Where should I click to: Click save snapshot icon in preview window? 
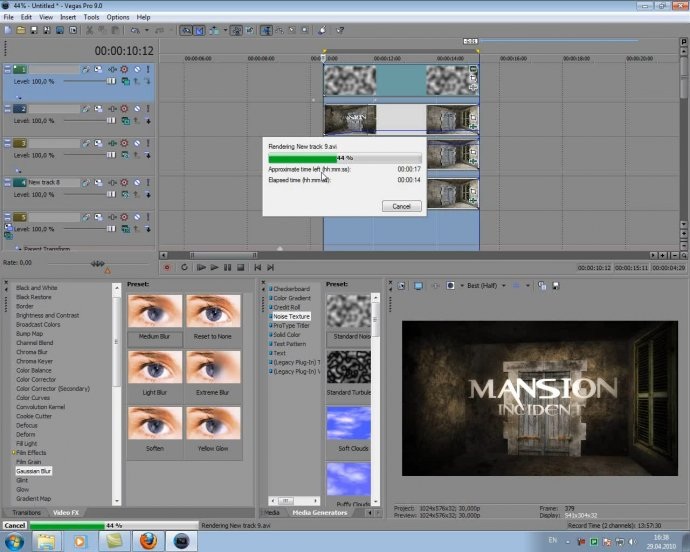tap(556, 286)
